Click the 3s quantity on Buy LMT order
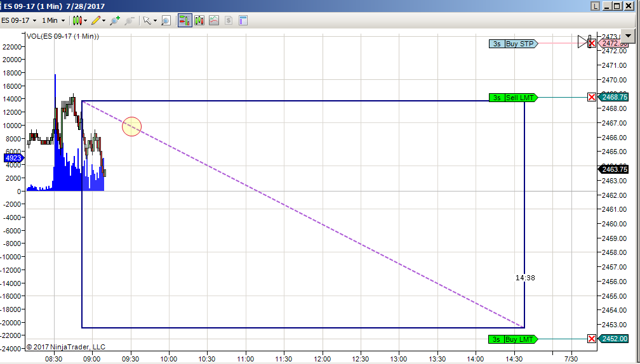640x364 pixels. (x=497, y=339)
